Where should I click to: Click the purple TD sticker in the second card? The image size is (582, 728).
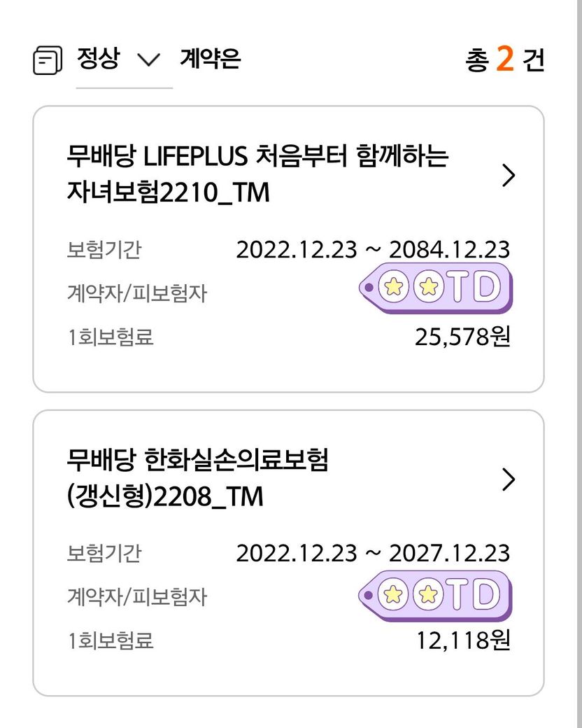[435, 596]
